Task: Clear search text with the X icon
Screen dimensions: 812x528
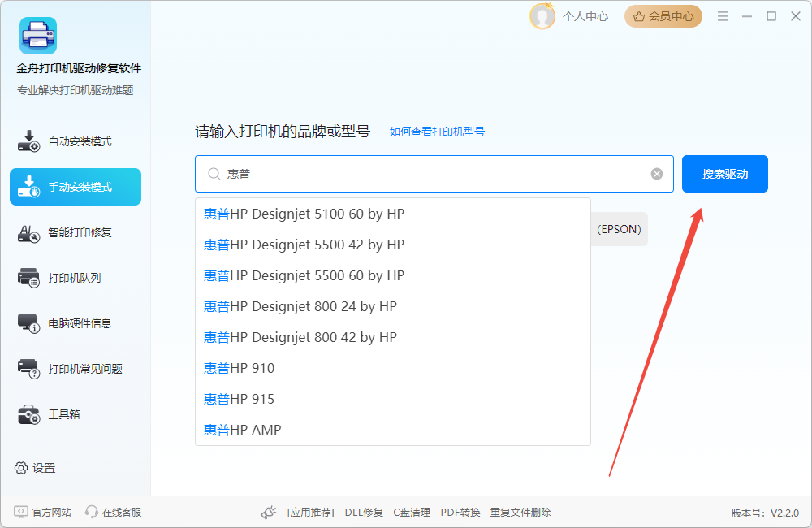Action: 657,174
